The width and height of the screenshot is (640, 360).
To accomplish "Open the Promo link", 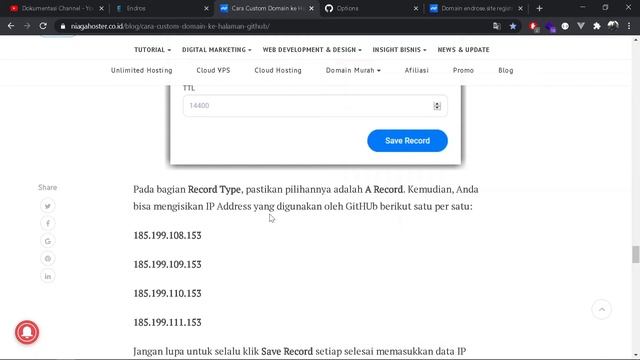I will point(463,70).
